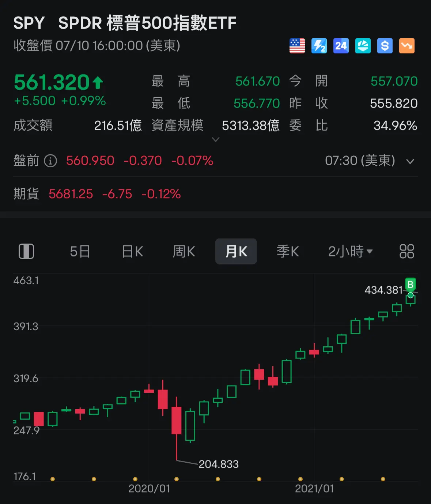Image resolution: width=431 pixels, height=504 pixels.
Task: Select the 月K chart tab
Action: coord(236,251)
